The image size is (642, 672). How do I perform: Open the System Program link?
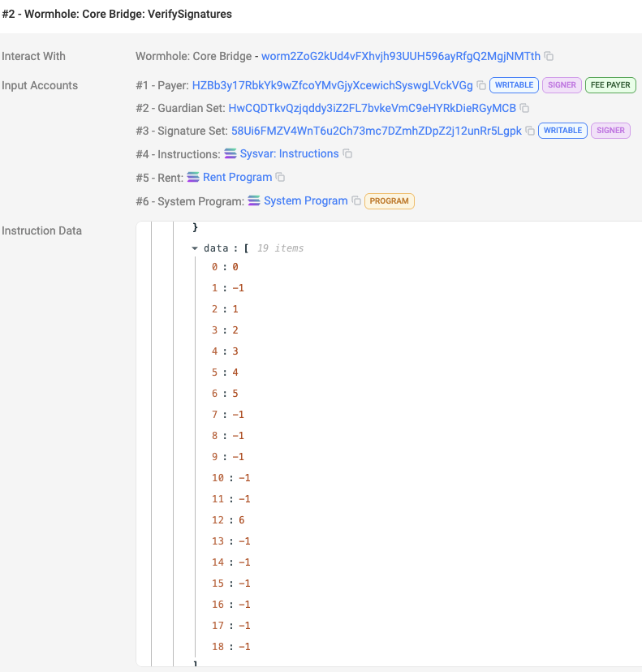pos(305,200)
